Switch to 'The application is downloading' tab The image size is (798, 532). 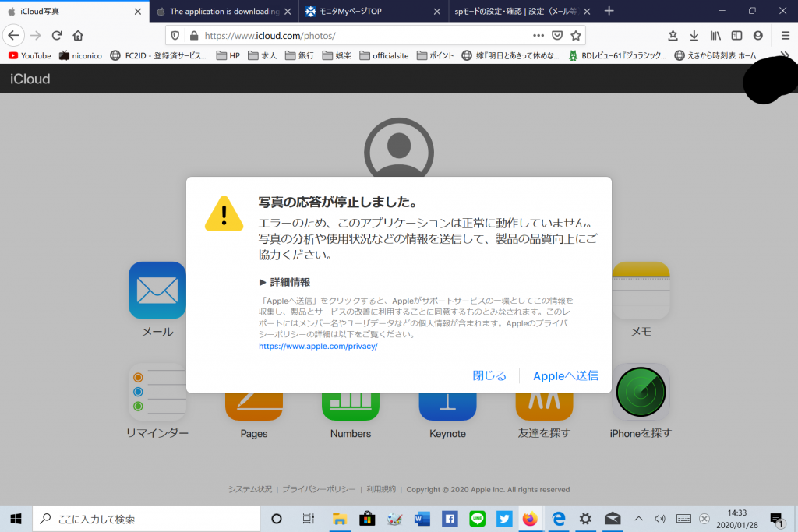pos(224,11)
